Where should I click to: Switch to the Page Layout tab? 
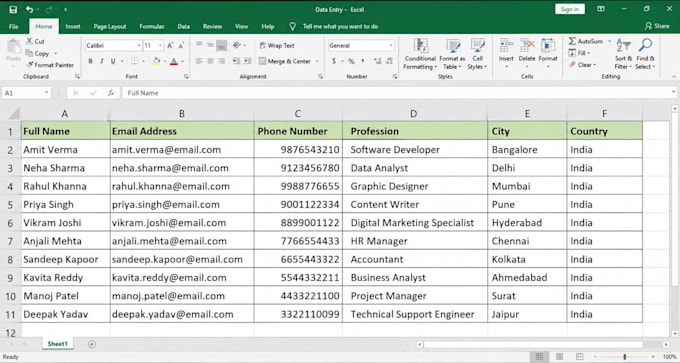110,26
